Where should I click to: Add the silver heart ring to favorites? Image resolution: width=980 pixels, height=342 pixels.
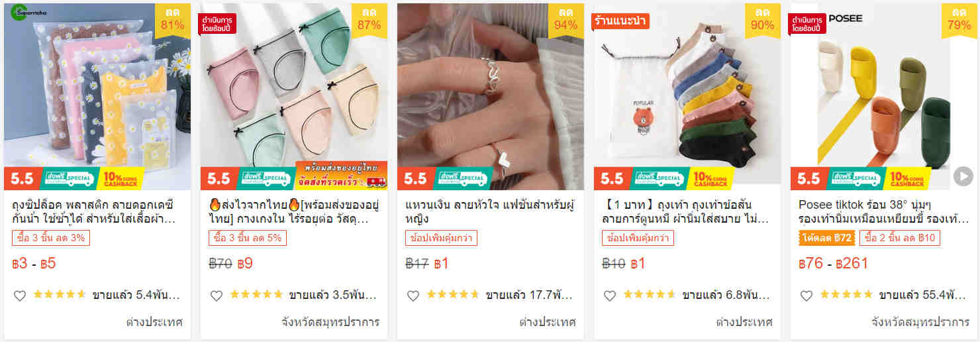click(x=413, y=296)
